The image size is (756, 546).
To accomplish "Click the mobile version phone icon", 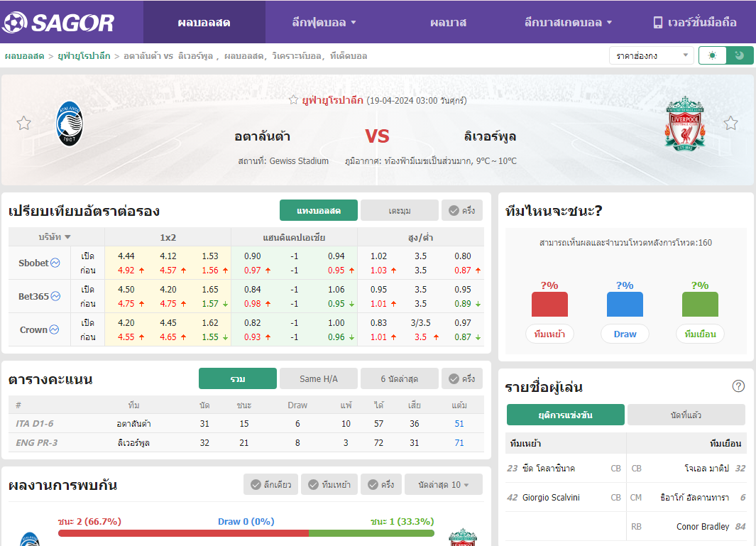I will coord(657,22).
